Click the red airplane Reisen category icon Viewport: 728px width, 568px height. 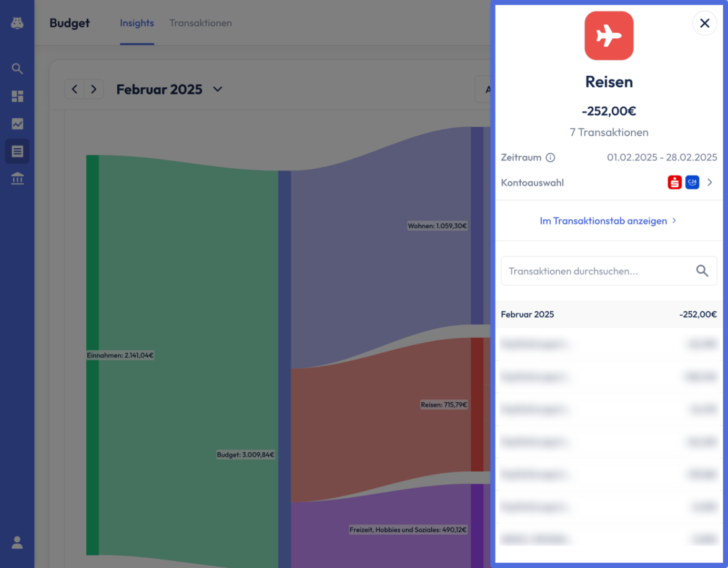click(609, 36)
